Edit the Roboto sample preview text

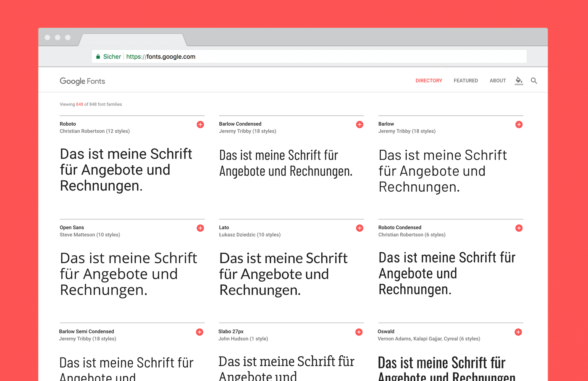126,170
